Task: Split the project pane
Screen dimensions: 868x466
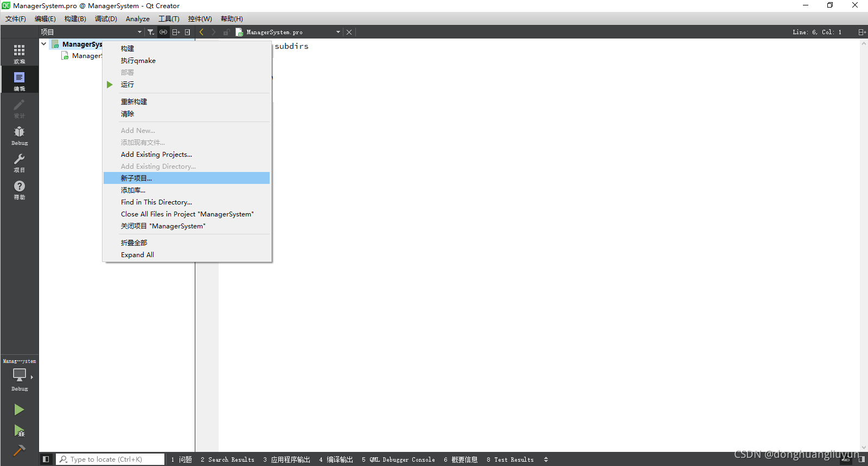Action: (x=176, y=32)
